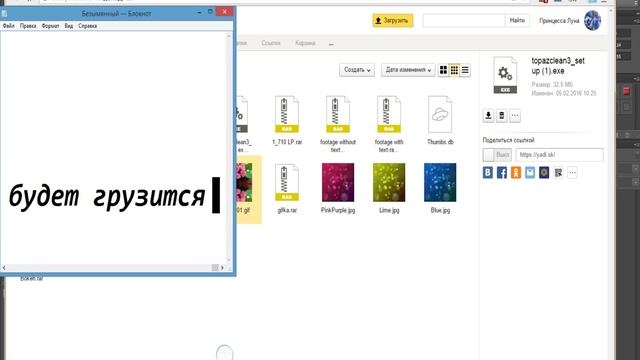
Task: Open Notepad Справка menu
Action: (87, 26)
